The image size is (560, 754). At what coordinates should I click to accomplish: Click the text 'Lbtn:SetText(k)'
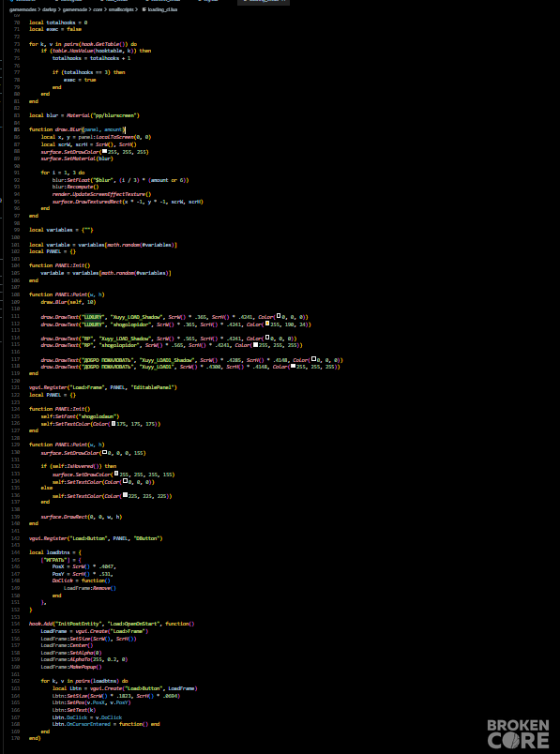74,710
